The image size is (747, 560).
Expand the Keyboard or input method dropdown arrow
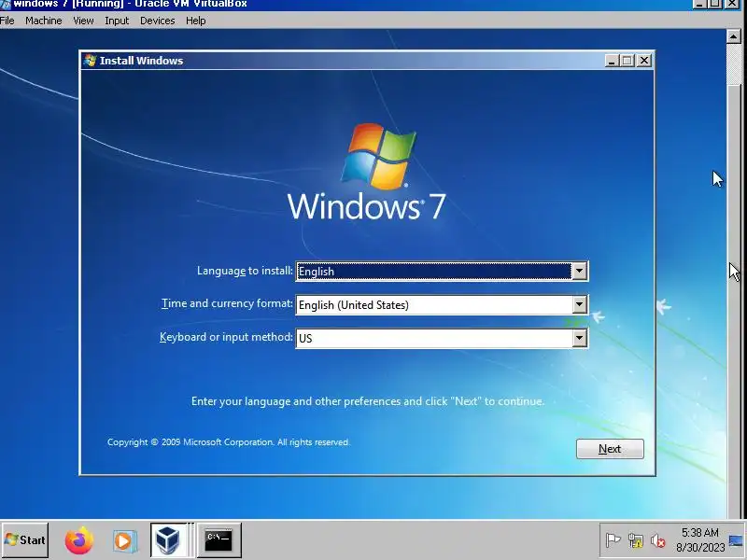tap(579, 338)
